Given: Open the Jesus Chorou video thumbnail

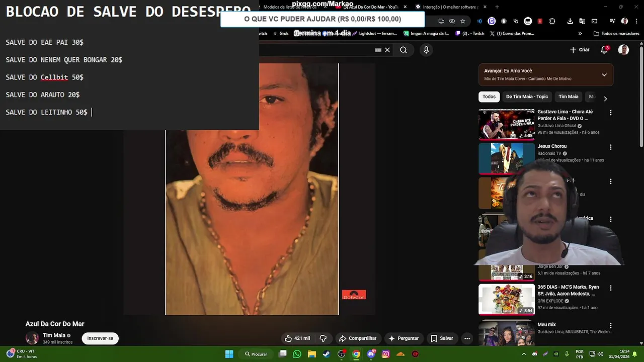Looking at the screenshot, I should coord(506,159).
